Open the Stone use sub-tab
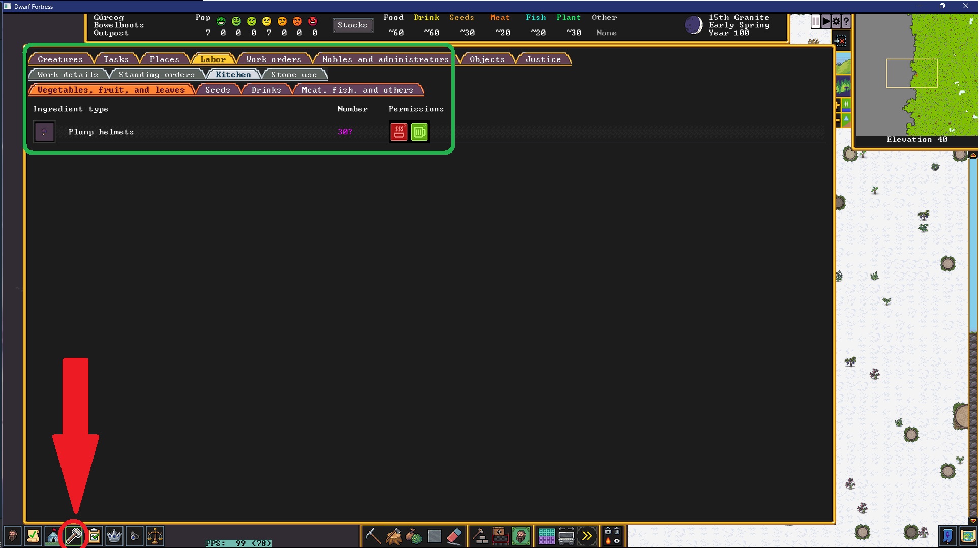Viewport: 980px width, 548px height. click(x=294, y=74)
